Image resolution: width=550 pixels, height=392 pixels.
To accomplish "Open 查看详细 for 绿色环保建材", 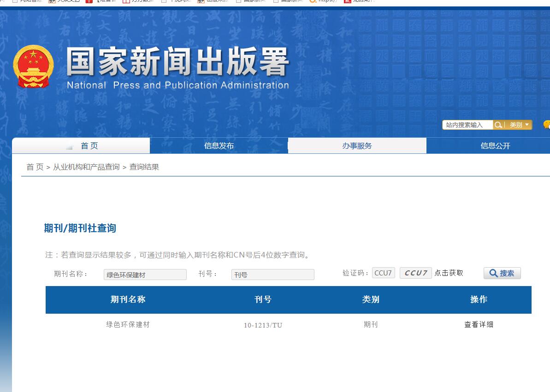I will [479, 325].
